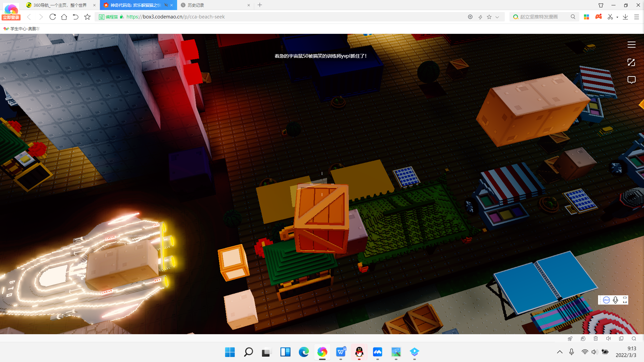This screenshot has width=644, height=362.
Task: Toggle page sound in browser status bar
Action: click(608, 339)
